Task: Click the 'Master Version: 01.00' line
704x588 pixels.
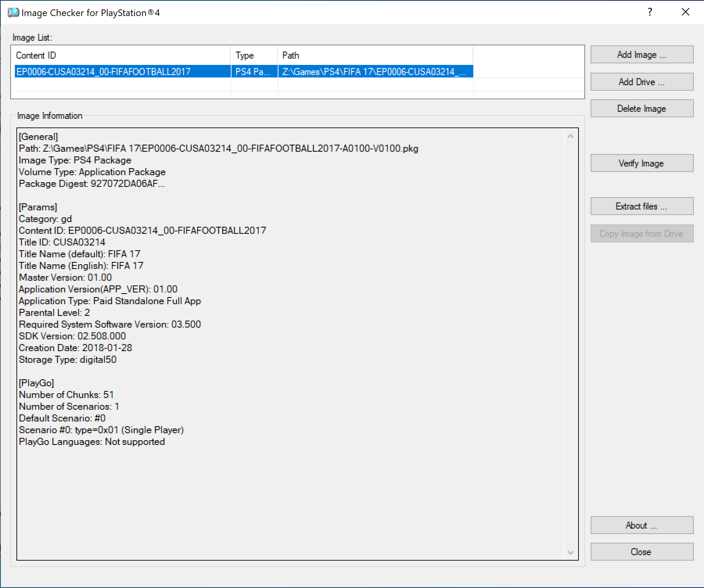Action: pos(65,278)
